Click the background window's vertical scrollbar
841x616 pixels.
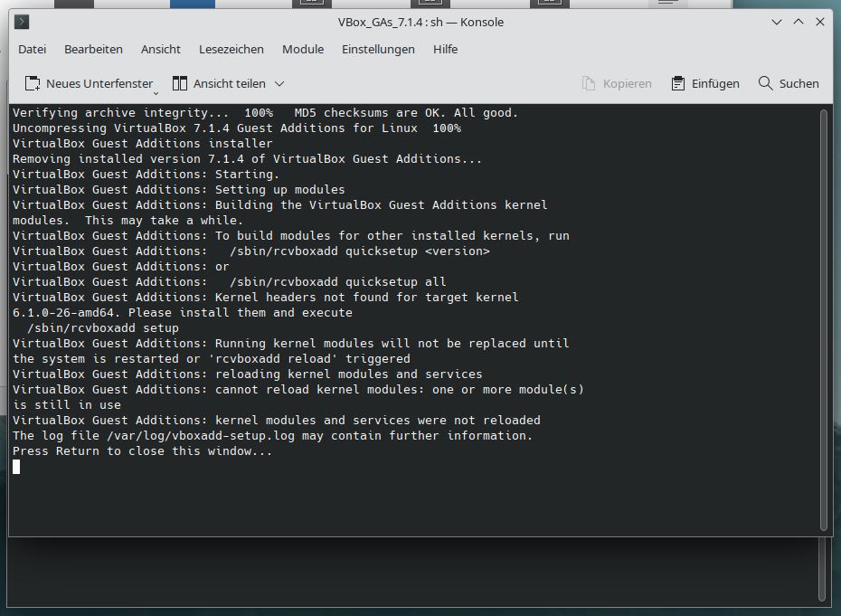tap(822, 570)
